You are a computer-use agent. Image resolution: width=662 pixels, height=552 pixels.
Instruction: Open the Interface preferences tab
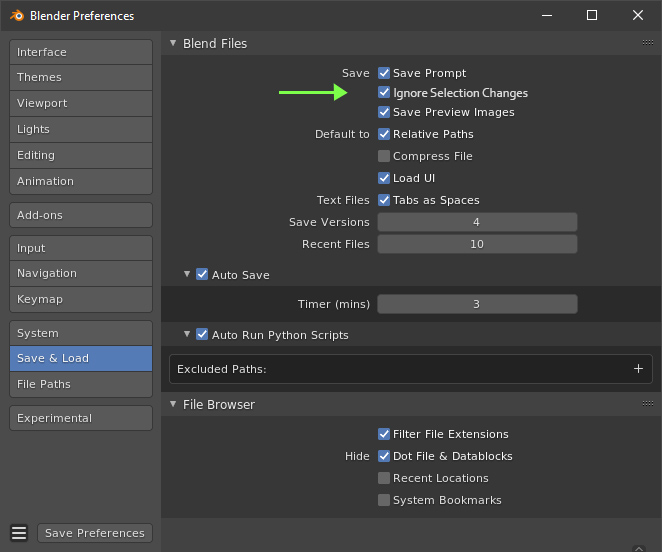[x=81, y=52]
